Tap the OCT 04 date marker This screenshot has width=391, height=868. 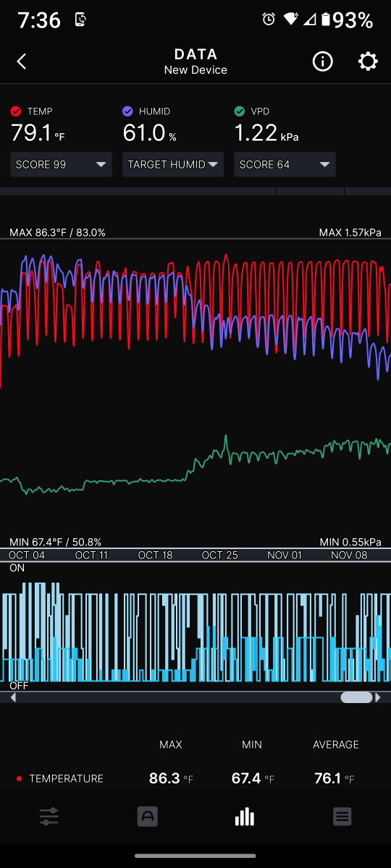coord(26,556)
